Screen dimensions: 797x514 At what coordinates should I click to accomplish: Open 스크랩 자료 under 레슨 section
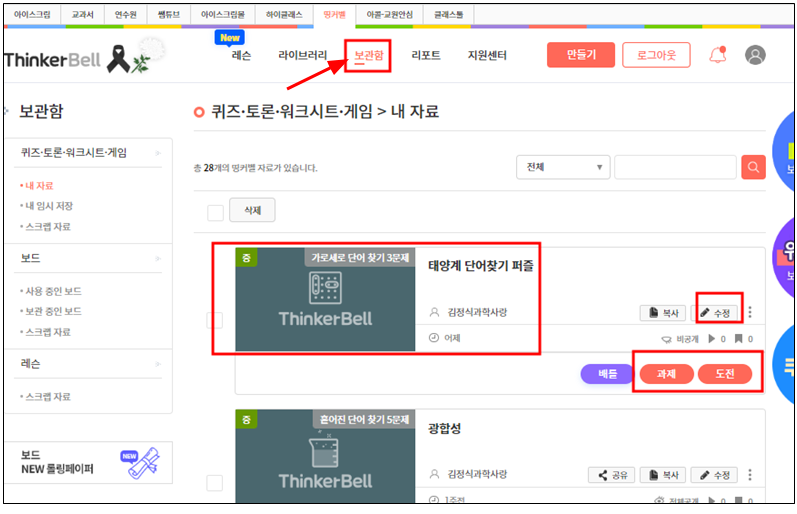[x=48, y=397]
